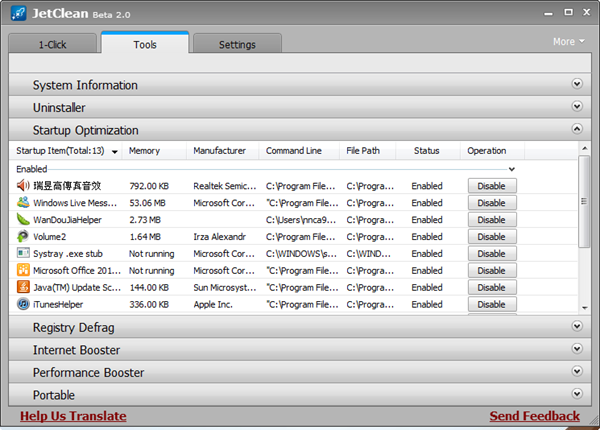Click the '336.00 KB' memory value
The image size is (600, 430).
(x=149, y=305)
